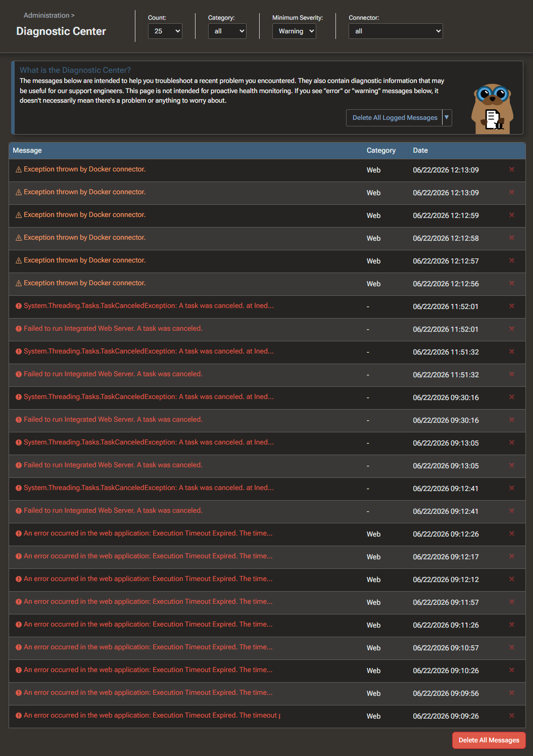The image size is (533, 756).
Task: Click the date 06/22/2026 09:10:57
Action: pos(446,648)
